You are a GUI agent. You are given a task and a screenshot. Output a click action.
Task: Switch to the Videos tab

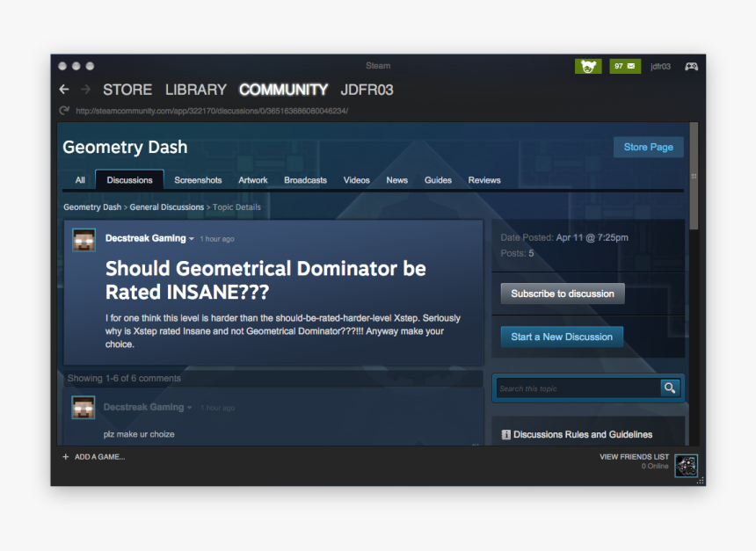point(356,180)
